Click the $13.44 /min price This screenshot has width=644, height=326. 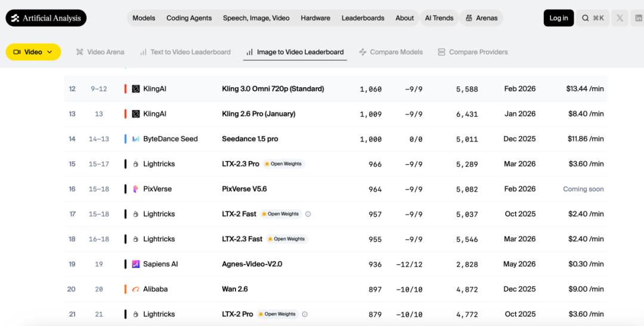point(585,89)
